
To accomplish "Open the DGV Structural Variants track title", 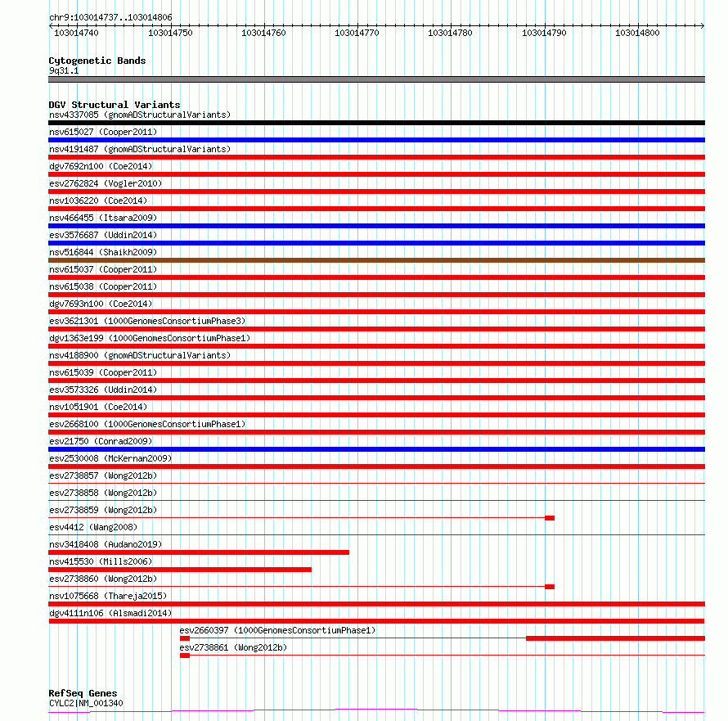I will [x=115, y=105].
